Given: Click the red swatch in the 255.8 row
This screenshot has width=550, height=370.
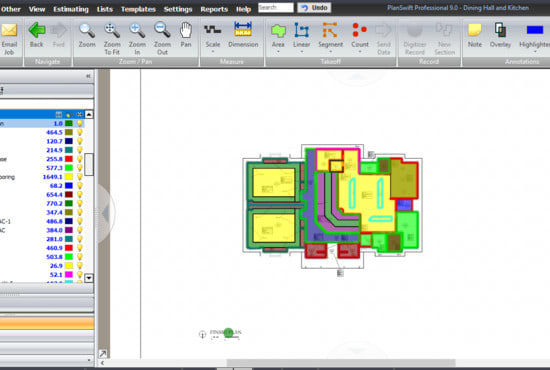Looking at the screenshot, I should point(69,159).
